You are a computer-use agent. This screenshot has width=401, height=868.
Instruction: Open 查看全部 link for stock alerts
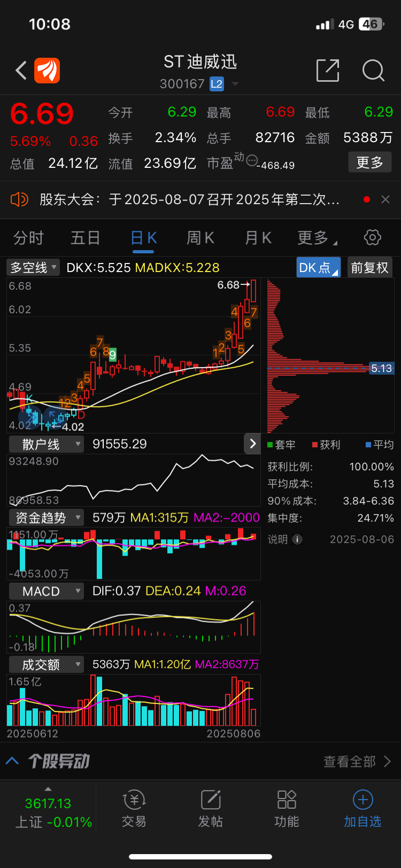click(357, 761)
